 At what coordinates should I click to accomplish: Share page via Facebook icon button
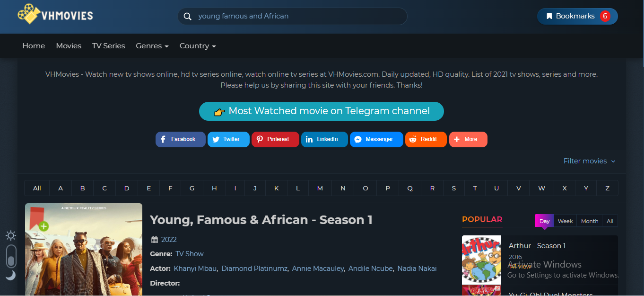tap(181, 139)
